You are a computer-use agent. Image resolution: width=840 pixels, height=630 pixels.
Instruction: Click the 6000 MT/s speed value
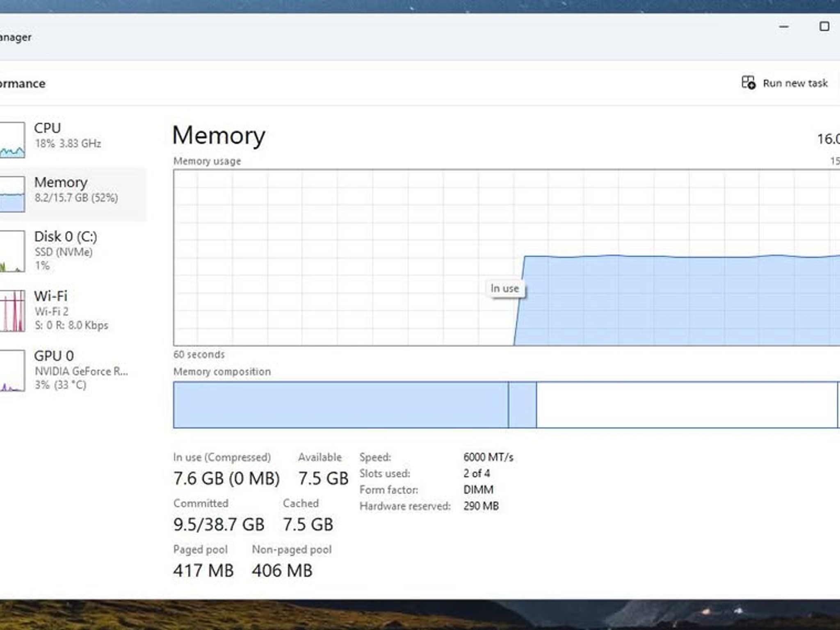pyautogui.click(x=488, y=457)
